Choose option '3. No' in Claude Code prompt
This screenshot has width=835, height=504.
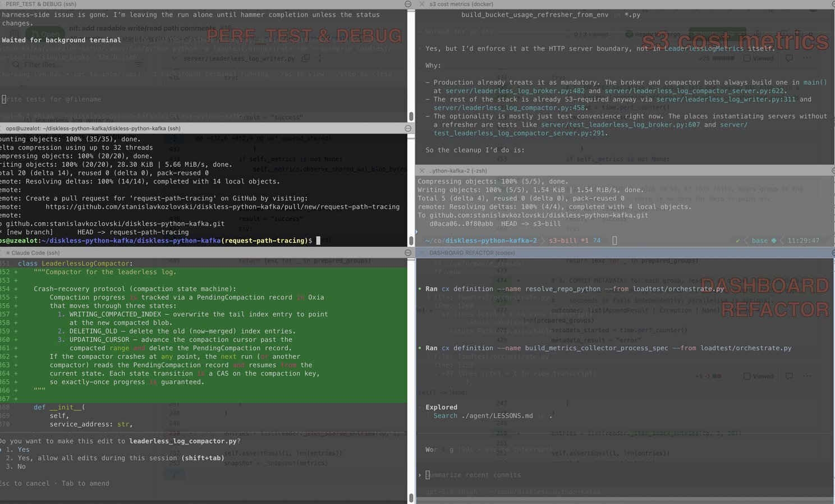16,466
